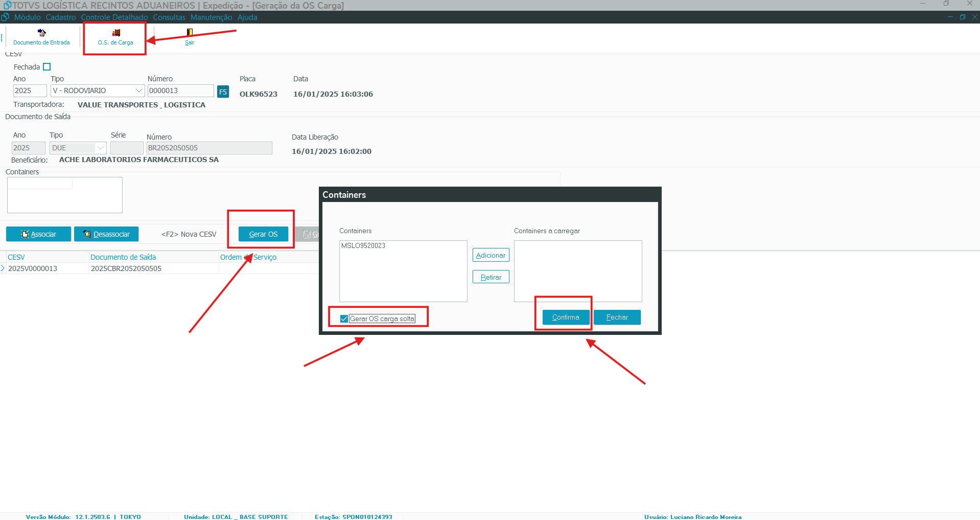
Task: Open the Ajuda menu
Action: [247, 17]
